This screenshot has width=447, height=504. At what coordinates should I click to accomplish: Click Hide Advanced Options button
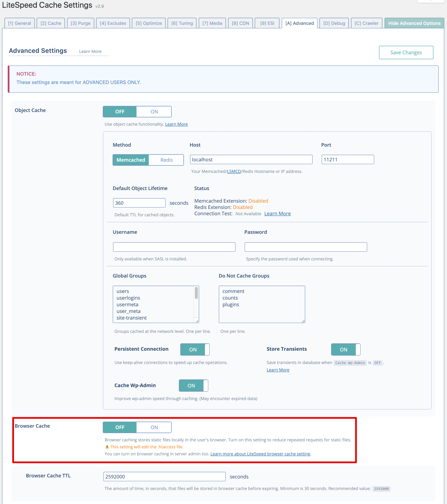pos(414,23)
